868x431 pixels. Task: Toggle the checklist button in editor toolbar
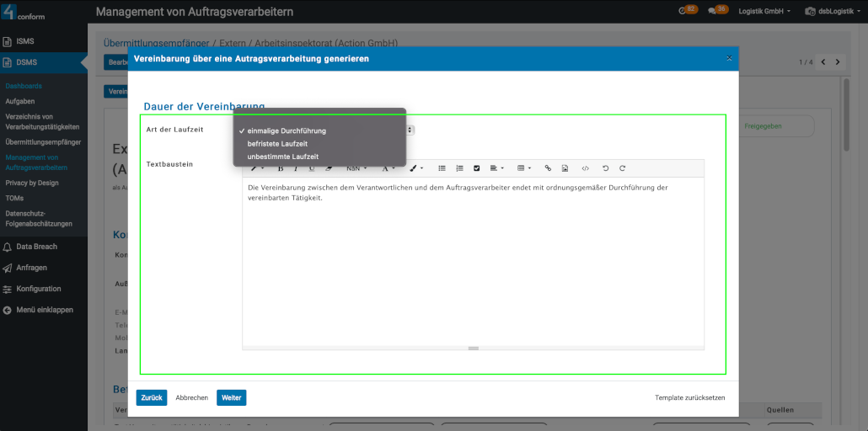pyautogui.click(x=477, y=168)
